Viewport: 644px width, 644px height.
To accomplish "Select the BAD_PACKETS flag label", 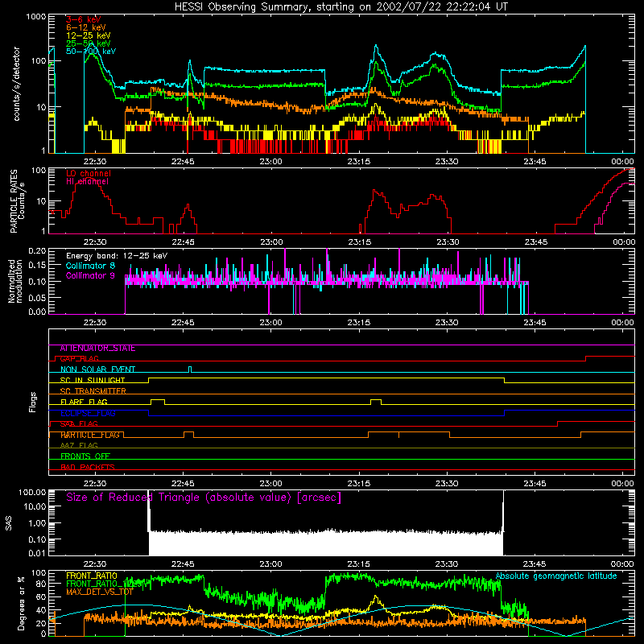I will coord(88,468).
